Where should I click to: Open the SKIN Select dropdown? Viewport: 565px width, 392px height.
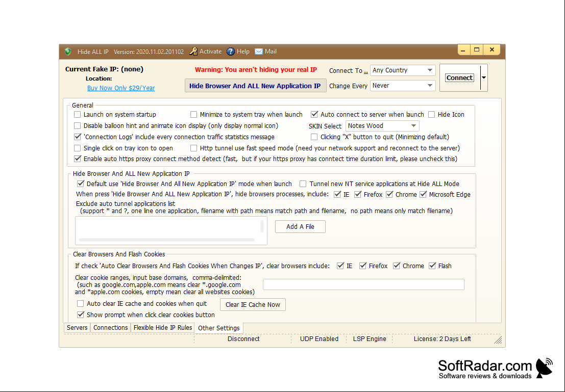click(x=382, y=126)
